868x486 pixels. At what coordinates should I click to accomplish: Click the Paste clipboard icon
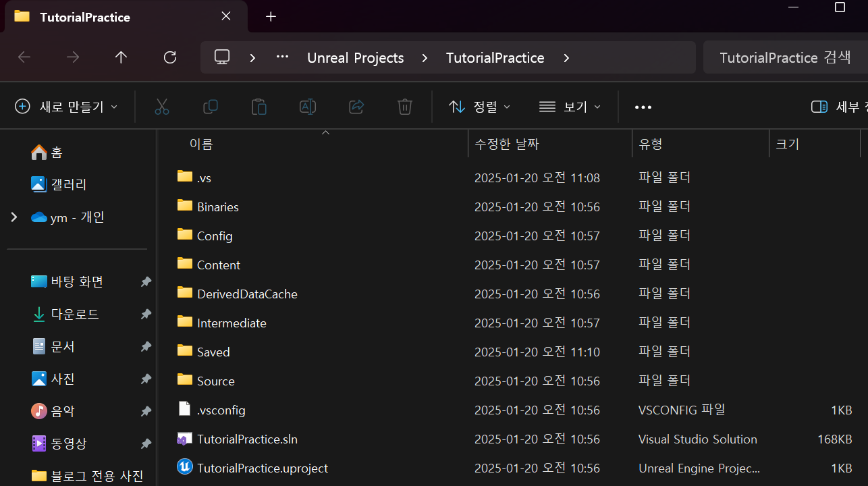[259, 107]
